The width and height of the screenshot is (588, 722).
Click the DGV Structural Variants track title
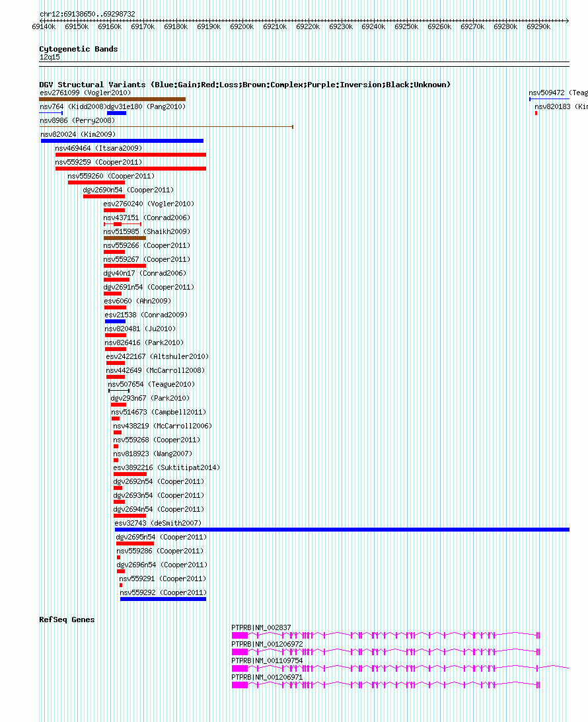tap(244, 84)
